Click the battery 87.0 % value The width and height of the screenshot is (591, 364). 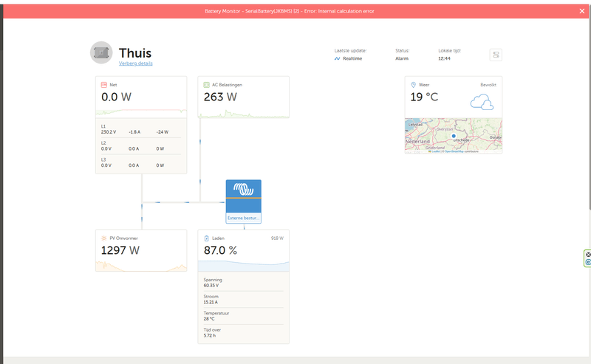click(220, 250)
